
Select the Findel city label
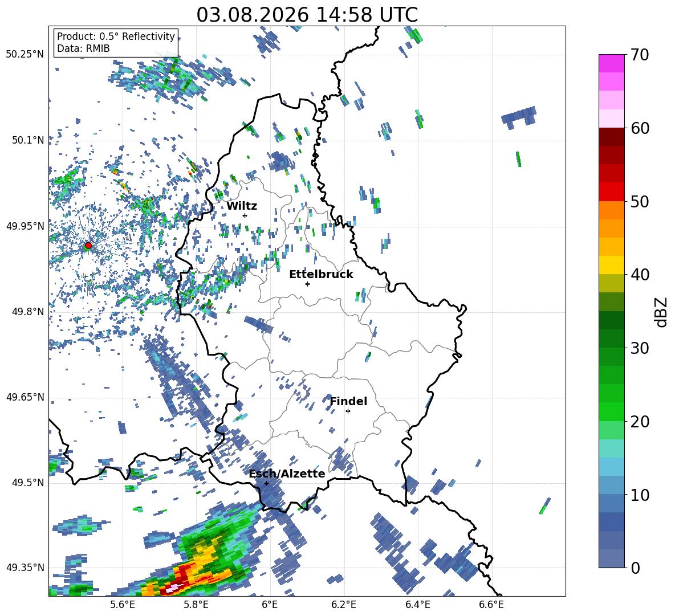(x=348, y=401)
